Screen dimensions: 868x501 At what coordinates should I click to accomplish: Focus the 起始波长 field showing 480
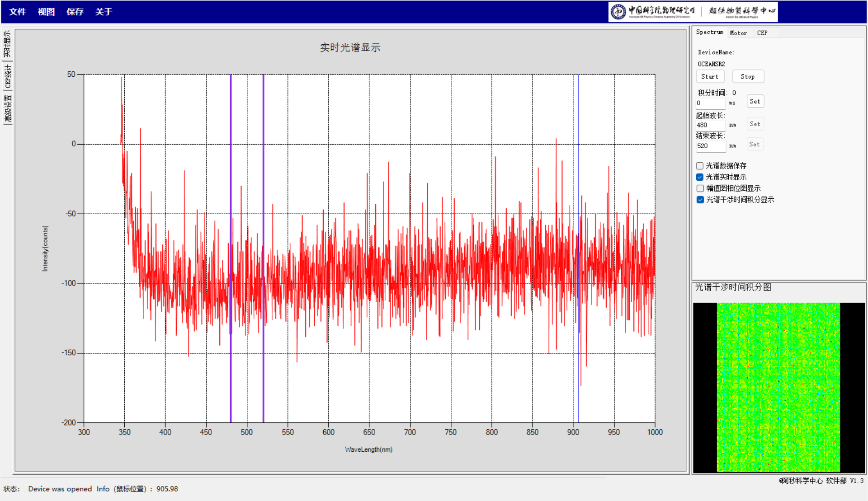click(710, 125)
